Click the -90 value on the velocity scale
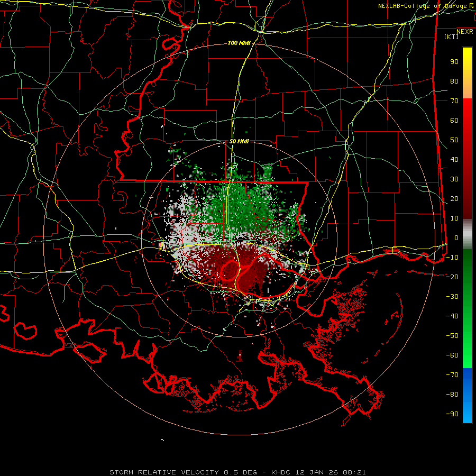This screenshot has height=476, width=476. point(452,414)
